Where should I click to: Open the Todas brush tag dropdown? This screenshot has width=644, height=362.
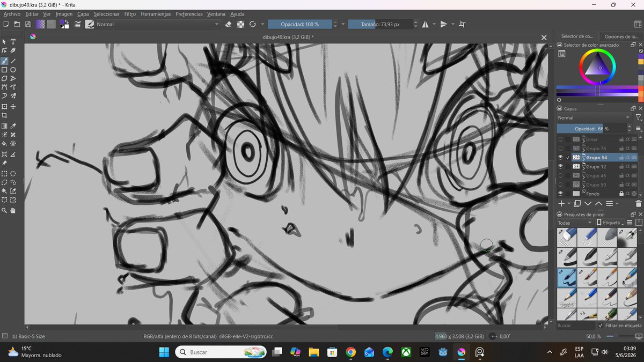coord(575,223)
